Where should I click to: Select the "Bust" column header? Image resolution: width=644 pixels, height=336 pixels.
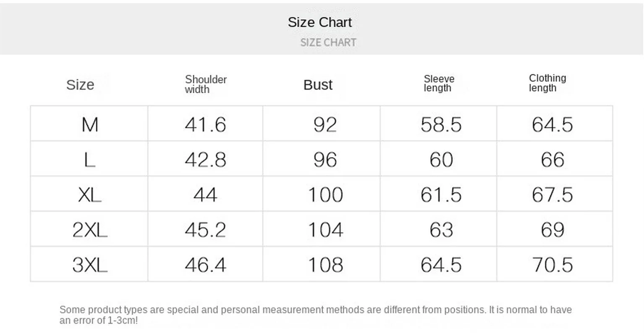coord(318,85)
